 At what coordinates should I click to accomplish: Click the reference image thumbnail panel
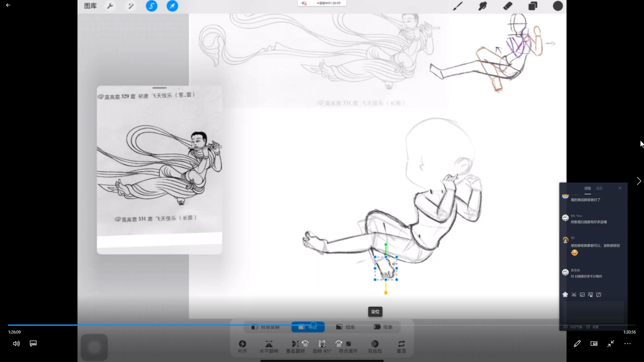[x=159, y=170]
